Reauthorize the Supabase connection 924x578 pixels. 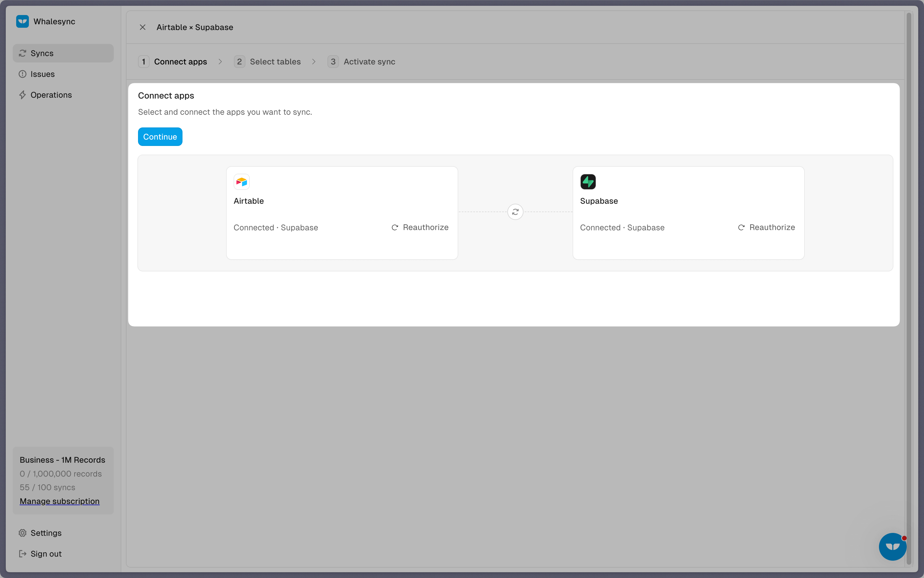click(x=766, y=227)
